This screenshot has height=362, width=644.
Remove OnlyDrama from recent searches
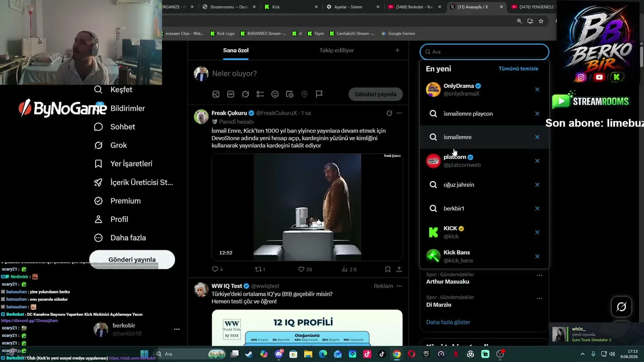click(537, 89)
